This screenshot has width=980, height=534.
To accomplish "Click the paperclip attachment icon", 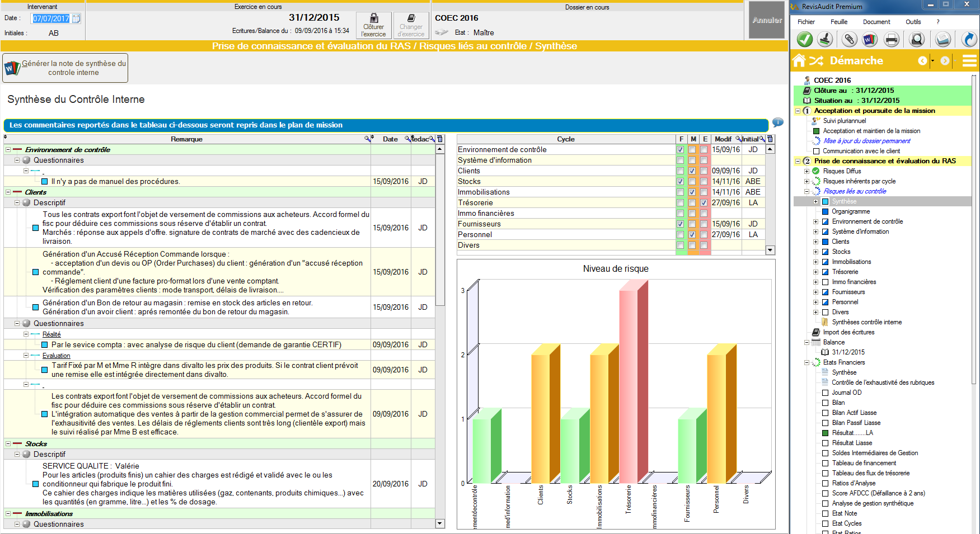I will click(x=849, y=39).
